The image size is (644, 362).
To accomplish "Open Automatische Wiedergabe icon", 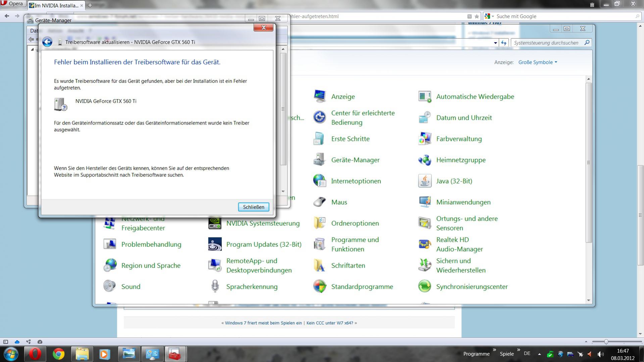I will click(x=425, y=97).
